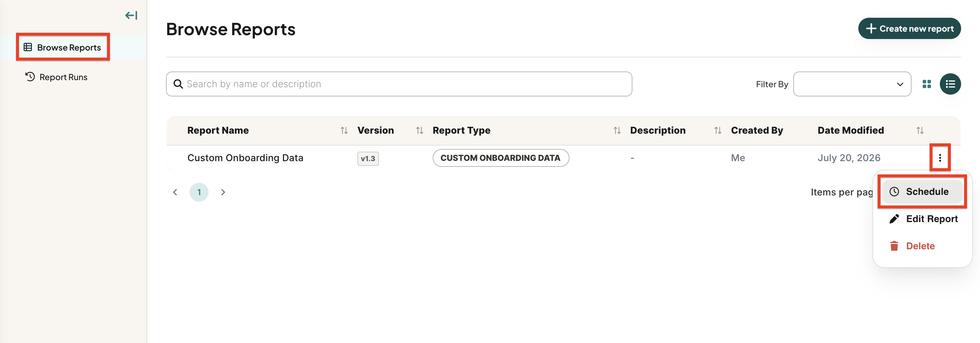Image resolution: width=980 pixels, height=343 pixels.
Task: Click the magnifying glass search icon
Action: [178, 84]
